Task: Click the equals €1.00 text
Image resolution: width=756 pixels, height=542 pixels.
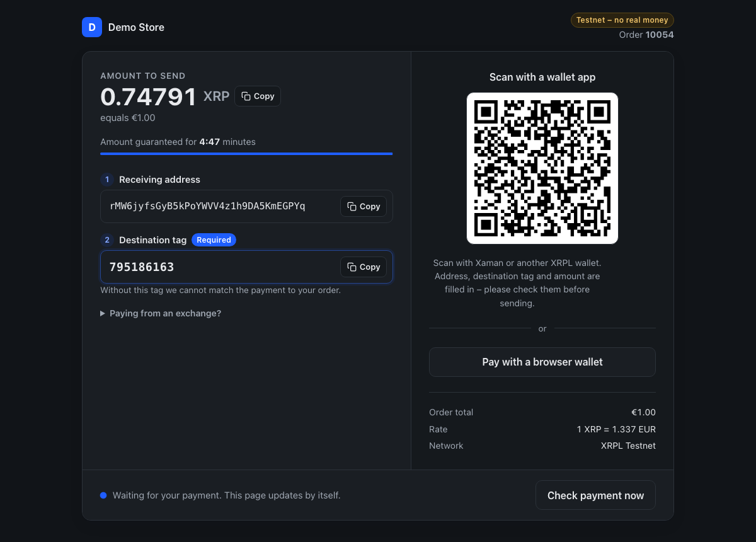Action: [x=128, y=118]
